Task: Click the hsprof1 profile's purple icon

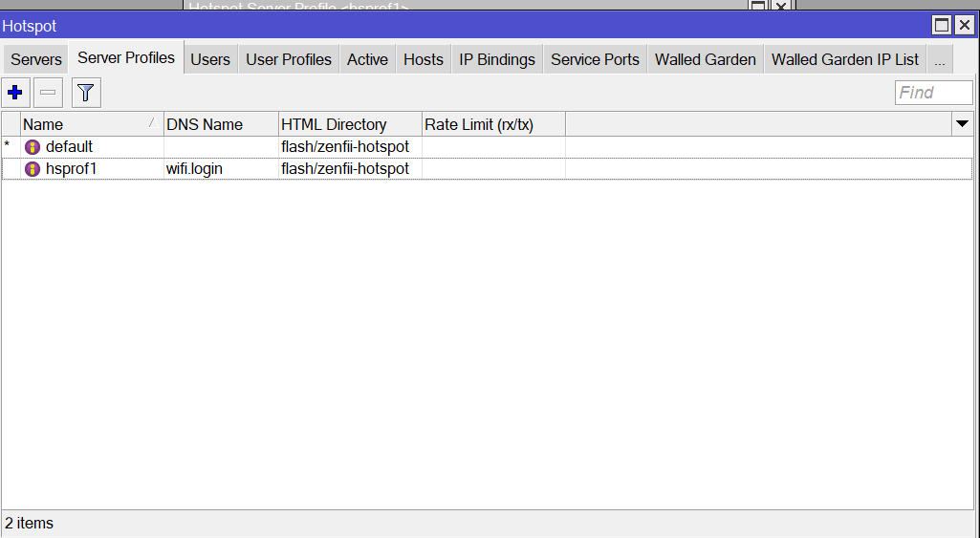Action: (33, 169)
